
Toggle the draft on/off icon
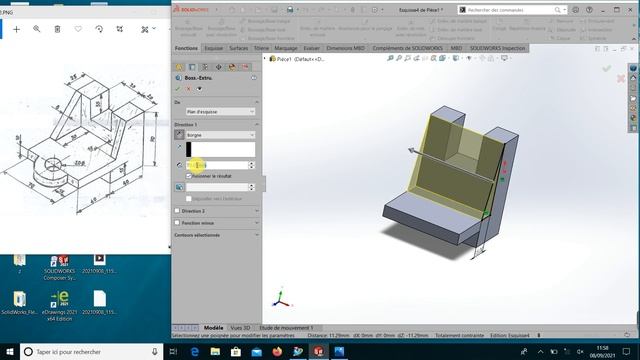[x=179, y=187]
